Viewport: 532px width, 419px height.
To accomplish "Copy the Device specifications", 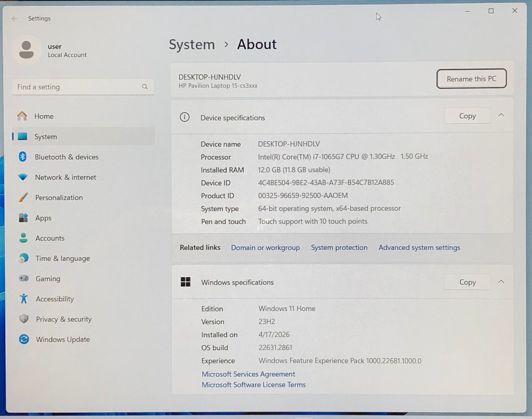I will [x=467, y=116].
